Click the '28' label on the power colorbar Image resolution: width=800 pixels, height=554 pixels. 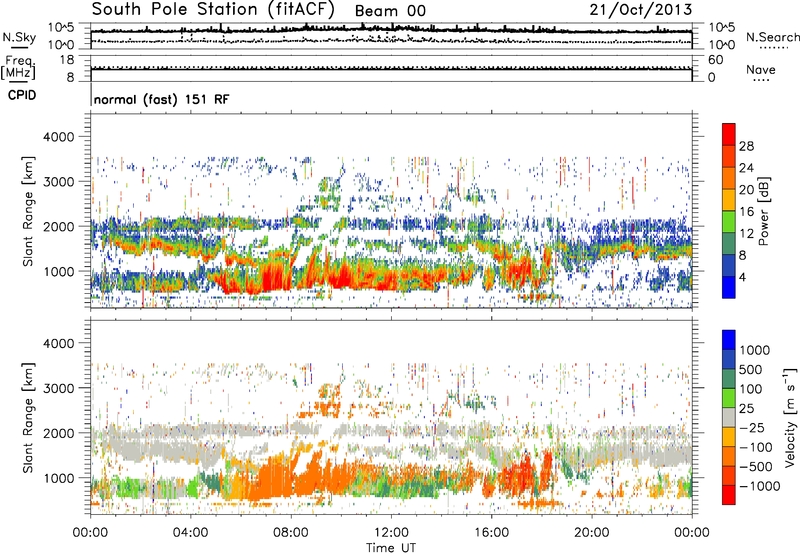(x=746, y=146)
